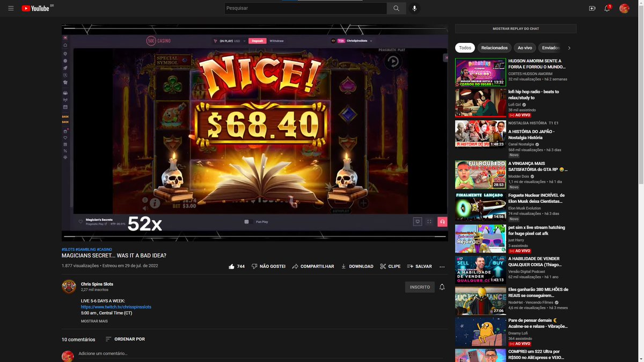Click the MOSTRAR REPLAY DO CHAT button
Screen dimensions: 644x362
pyautogui.click(x=516, y=29)
